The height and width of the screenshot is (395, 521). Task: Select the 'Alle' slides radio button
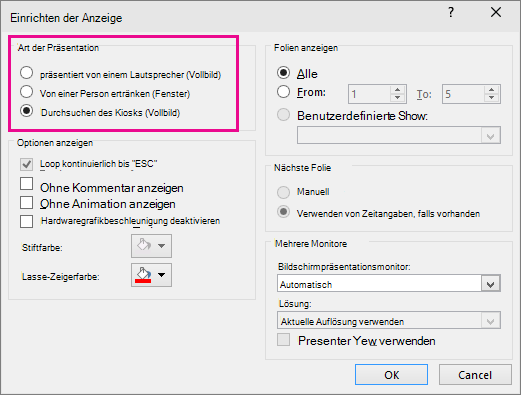283,73
